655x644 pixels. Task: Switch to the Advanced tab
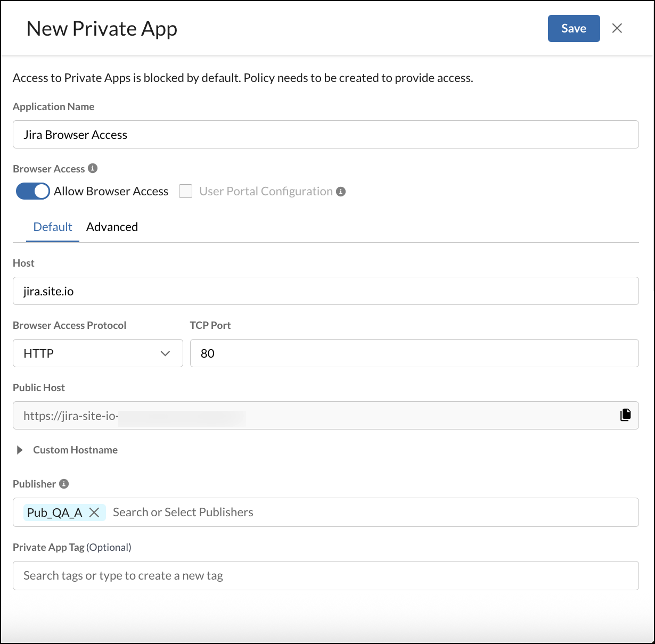point(112,227)
